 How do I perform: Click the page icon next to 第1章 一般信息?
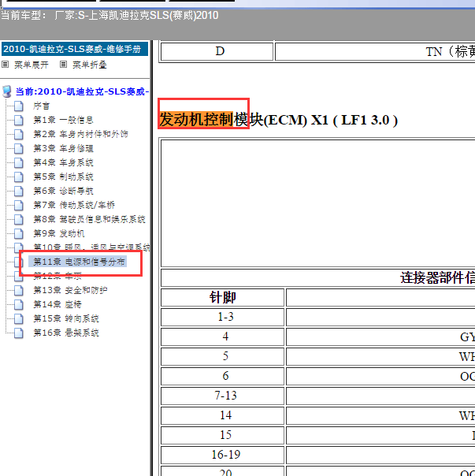click(19, 121)
